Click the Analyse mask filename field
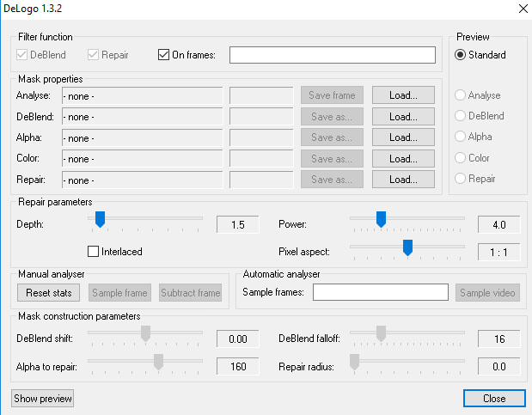Screen dimensions: 532x415 [x=143, y=95]
